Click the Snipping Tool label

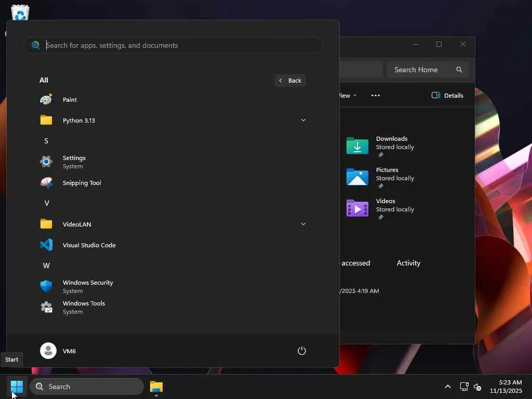[82, 183]
